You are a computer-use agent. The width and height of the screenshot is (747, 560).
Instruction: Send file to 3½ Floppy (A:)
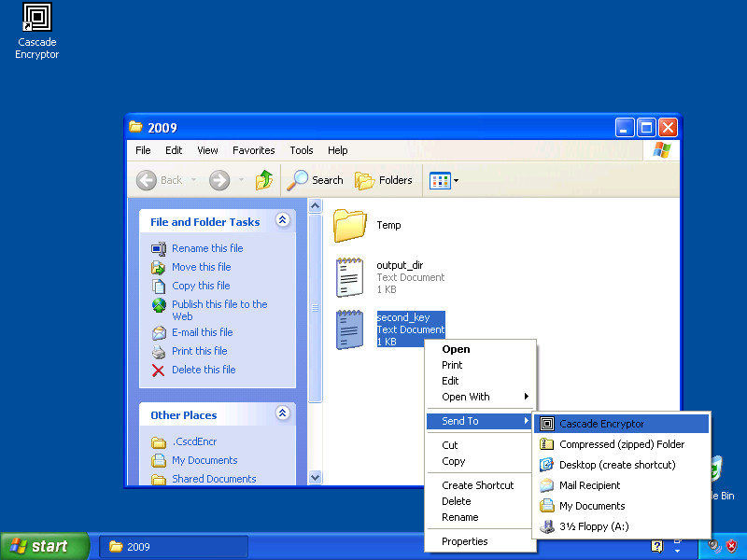[621, 526]
